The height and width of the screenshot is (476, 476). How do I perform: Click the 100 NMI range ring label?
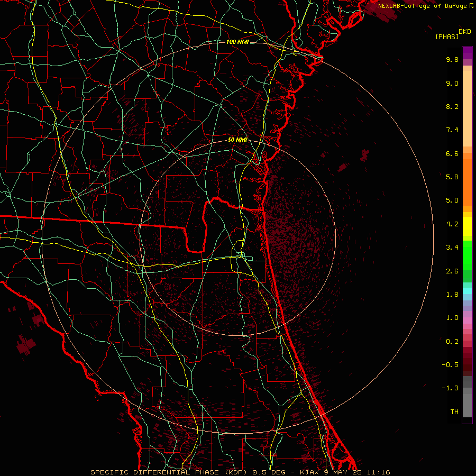tap(237, 42)
